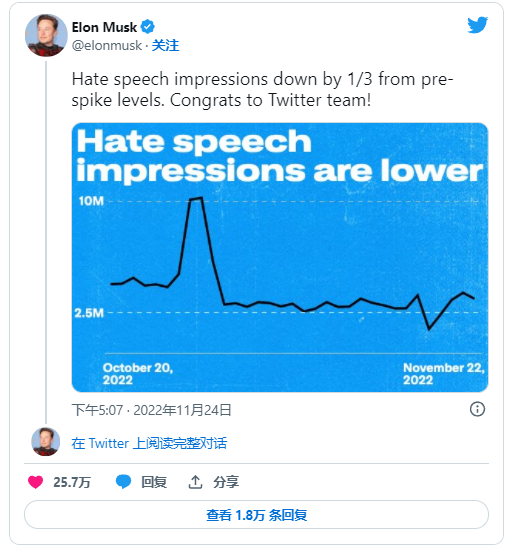Click small avatar beside read conversation link

click(45, 442)
